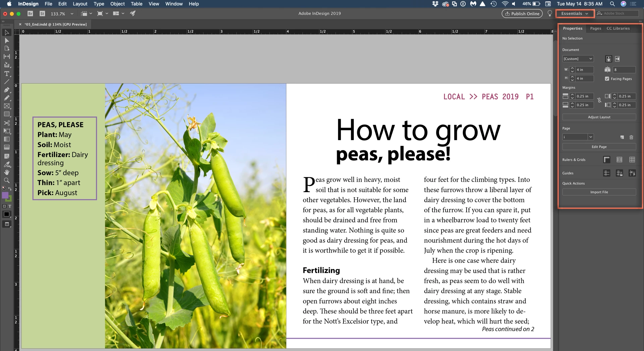
Task: Toggle Show Guides button
Action: [606, 173]
